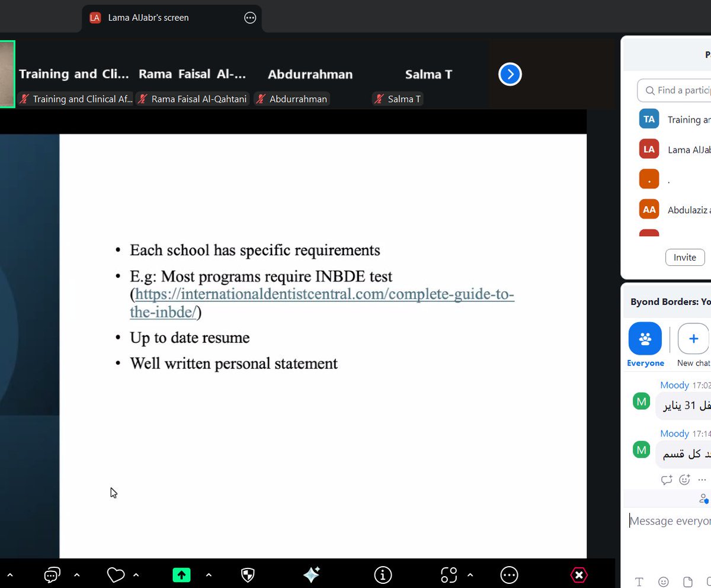Select Abdurrahman video tile
This screenshot has height=588, width=711.
pyautogui.click(x=310, y=74)
